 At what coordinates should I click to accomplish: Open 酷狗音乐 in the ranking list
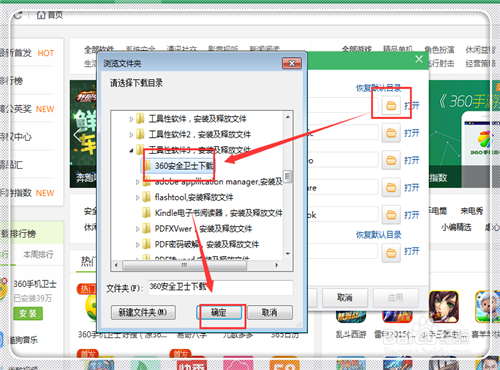[23, 340]
